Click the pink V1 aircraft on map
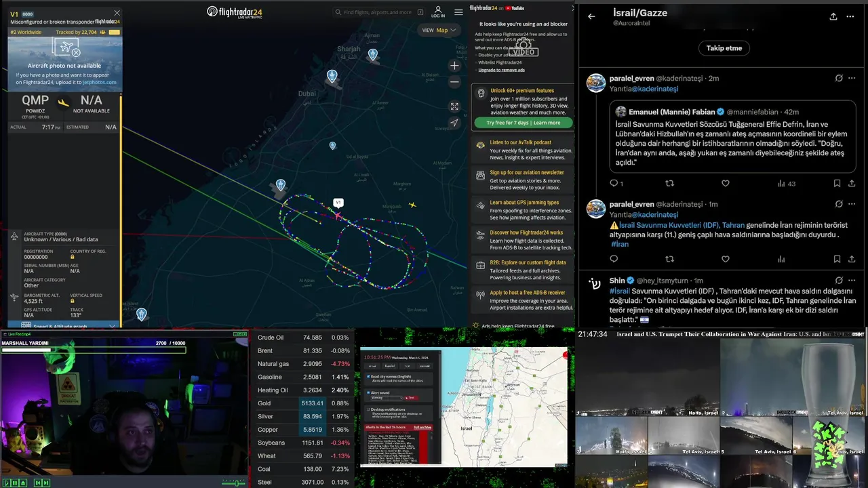This screenshot has width=868, height=488. coord(337,215)
